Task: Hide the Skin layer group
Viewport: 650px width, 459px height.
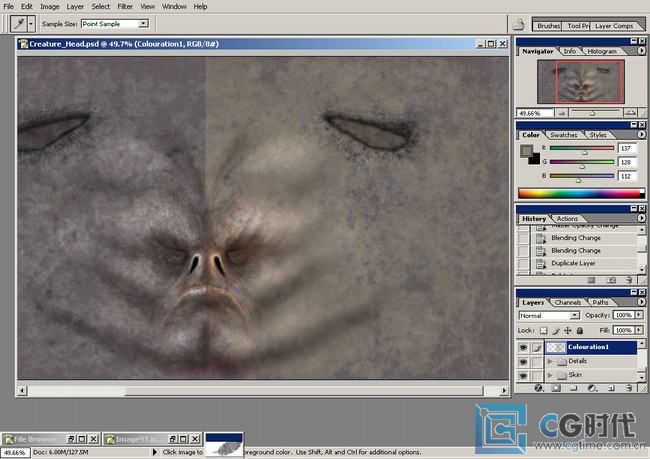Action: (x=524, y=376)
